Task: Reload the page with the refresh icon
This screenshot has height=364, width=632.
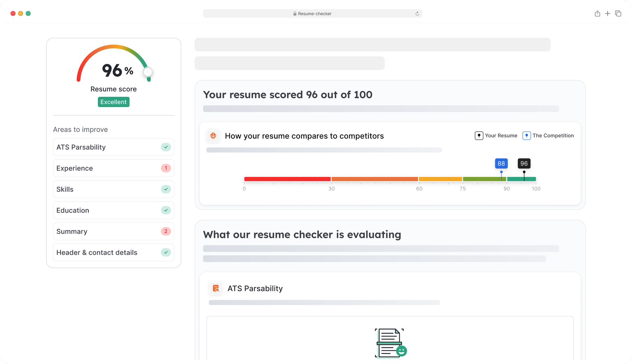Action: [x=417, y=13]
